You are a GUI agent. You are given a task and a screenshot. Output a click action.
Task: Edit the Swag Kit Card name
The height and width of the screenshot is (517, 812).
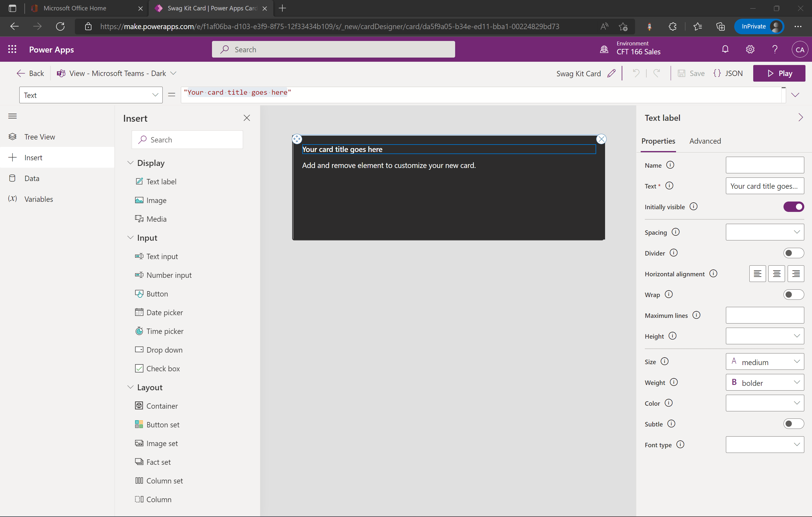point(612,73)
